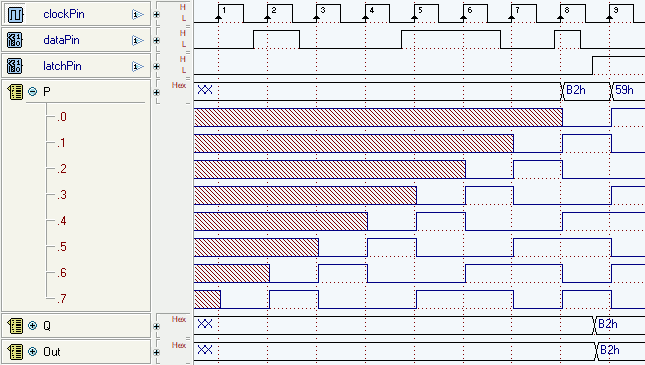Expand the Out bus signals
The height and width of the screenshot is (365, 645).
tap(32, 352)
